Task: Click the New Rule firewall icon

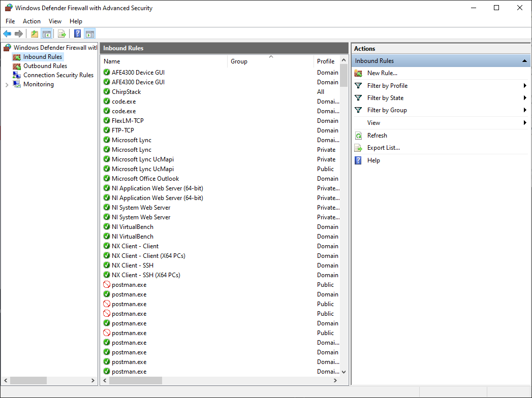Action: pos(360,73)
